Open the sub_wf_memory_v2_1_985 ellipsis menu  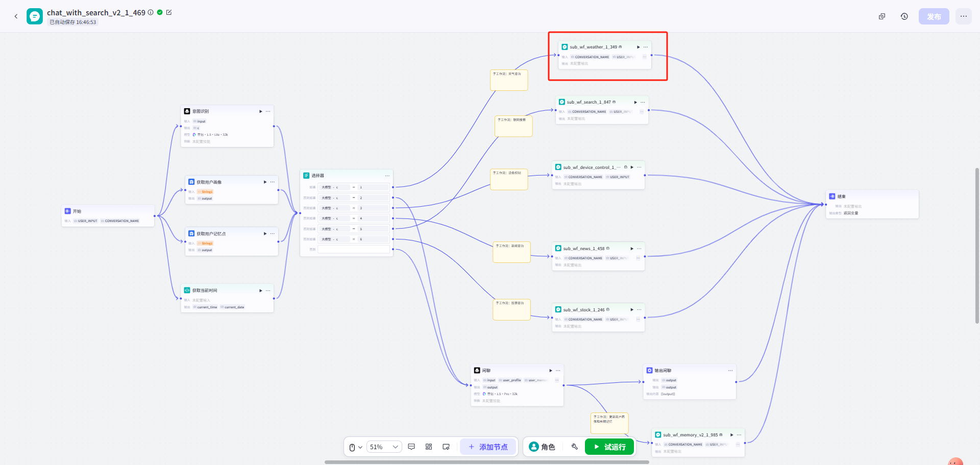coord(739,435)
